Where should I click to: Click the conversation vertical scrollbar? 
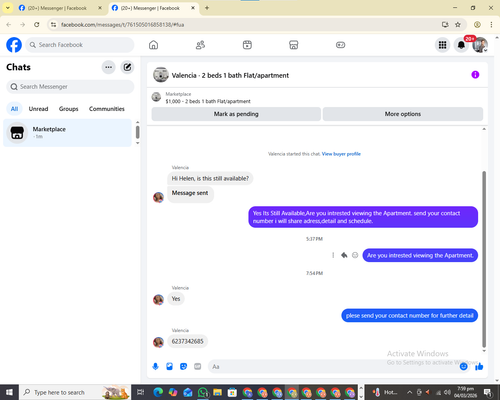coord(484,259)
